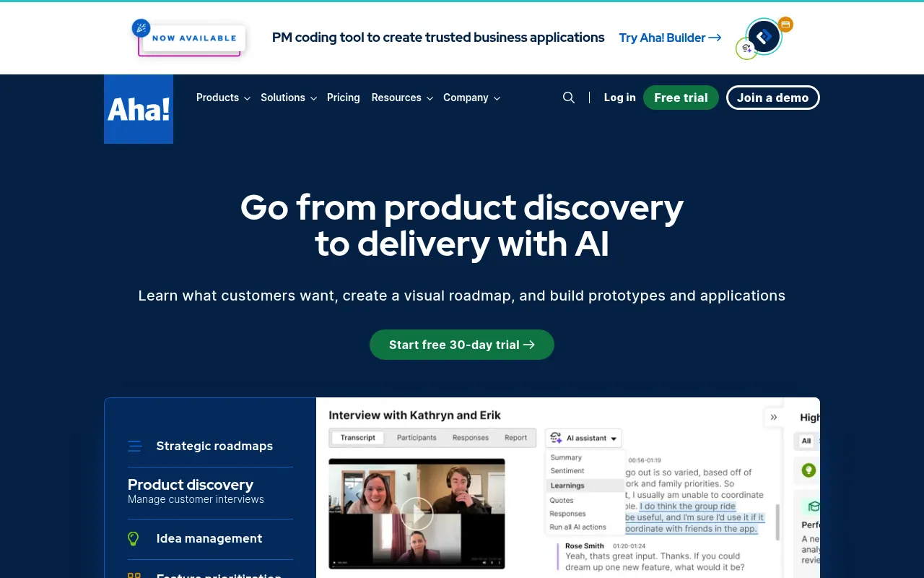Viewport: 924px width, 578px height.
Task: Switch to the Participants tab
Action: pos(417,438)
